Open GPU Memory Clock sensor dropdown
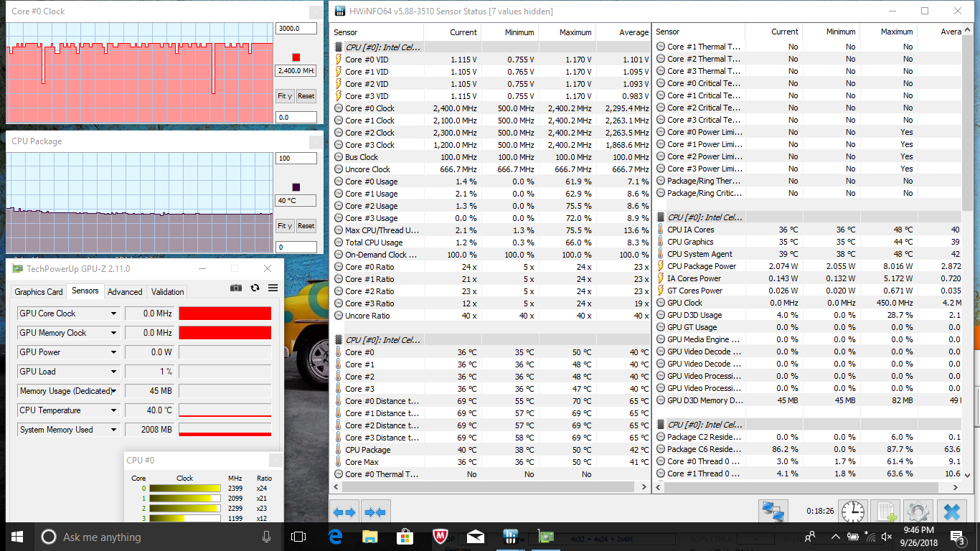Viewport: 980px width, 551px height. [x=113, y=333]
